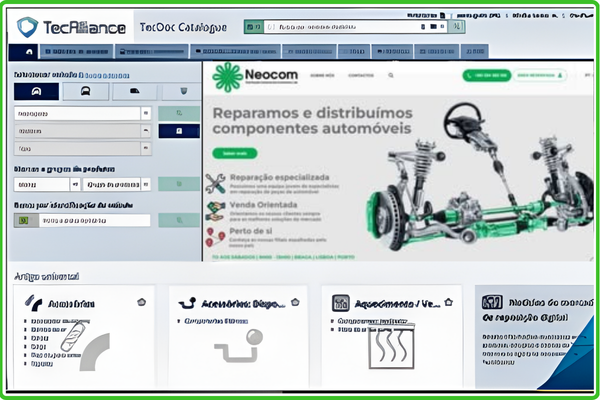Open SOBRE NÓS in Neocom menu

click(322, 75)
